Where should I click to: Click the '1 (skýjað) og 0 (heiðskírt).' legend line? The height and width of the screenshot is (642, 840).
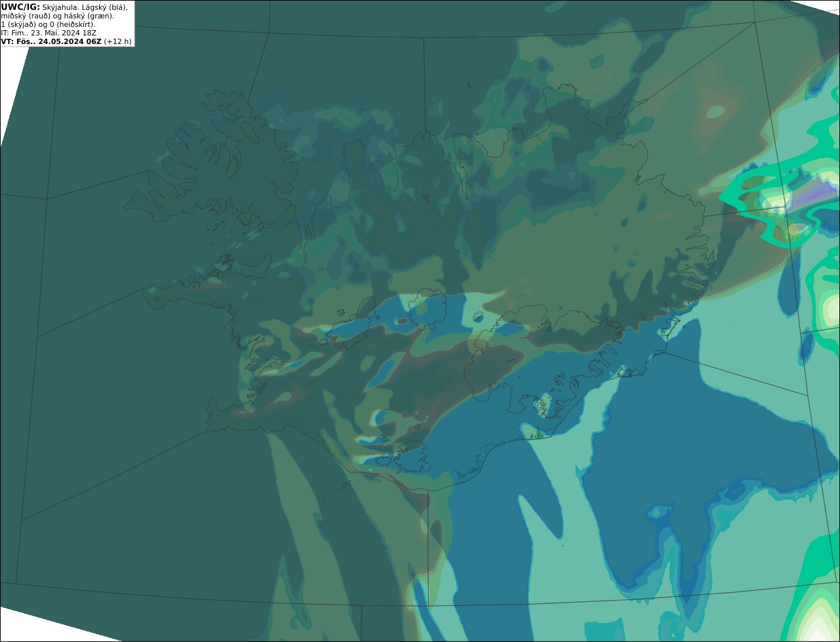[48, 24]
